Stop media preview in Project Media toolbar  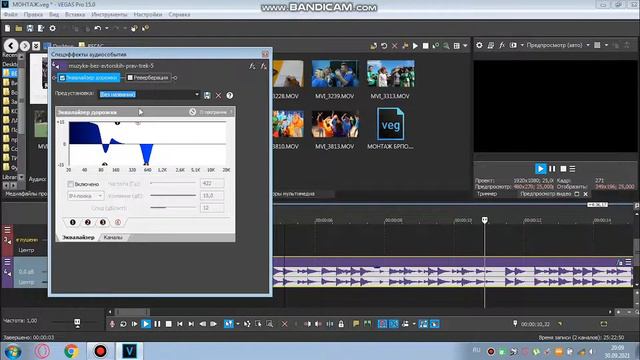coord(425,46)
